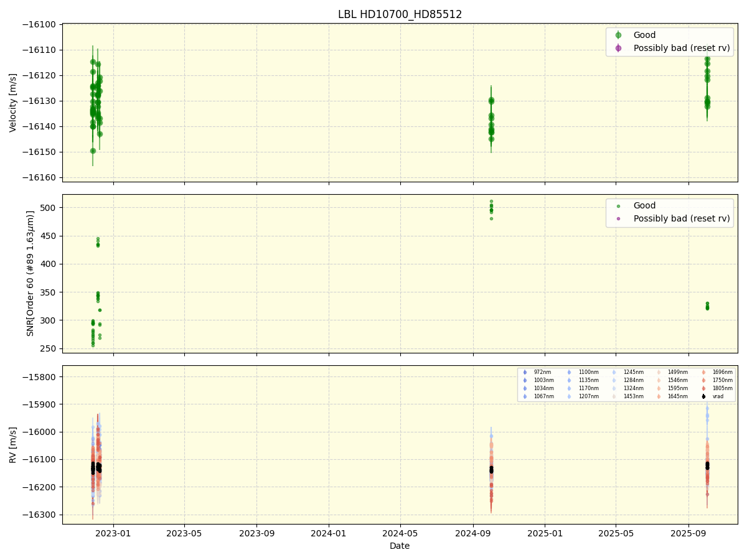The height and width of the screenshot is (560, 747).
Task: Click the Velocity [m/s] axis label
Action: tap(13, 103)
